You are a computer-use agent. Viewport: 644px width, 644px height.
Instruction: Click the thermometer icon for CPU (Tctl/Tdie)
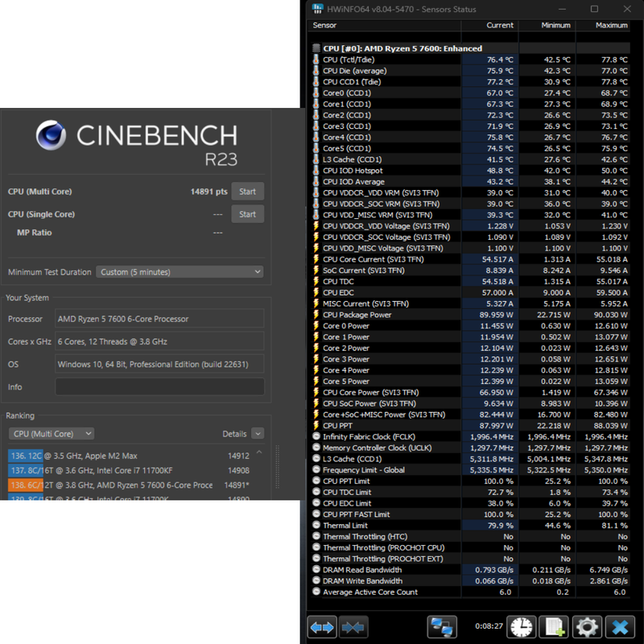(x=316, y=60)
